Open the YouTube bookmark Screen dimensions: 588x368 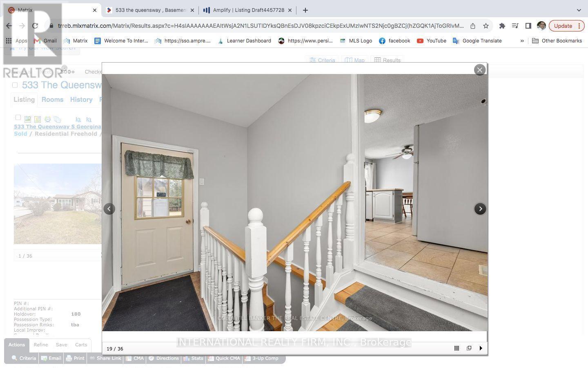point(432,41)
